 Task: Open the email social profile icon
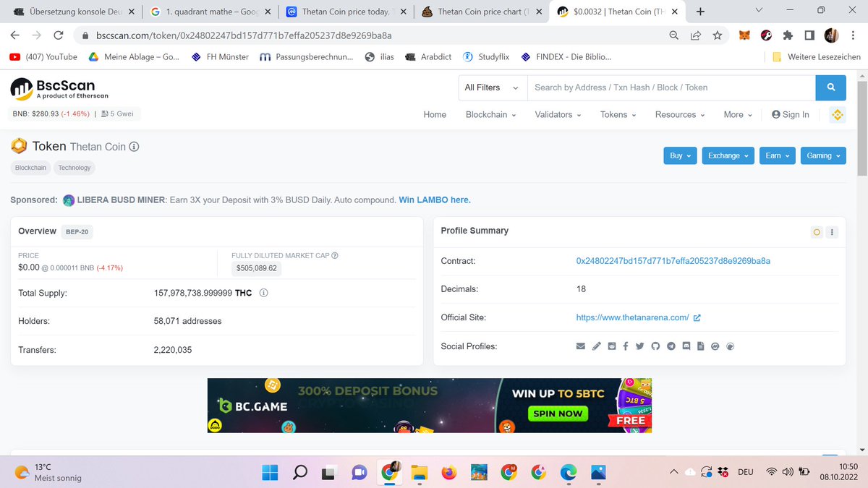pyautogui.click(x=580, y=346)
